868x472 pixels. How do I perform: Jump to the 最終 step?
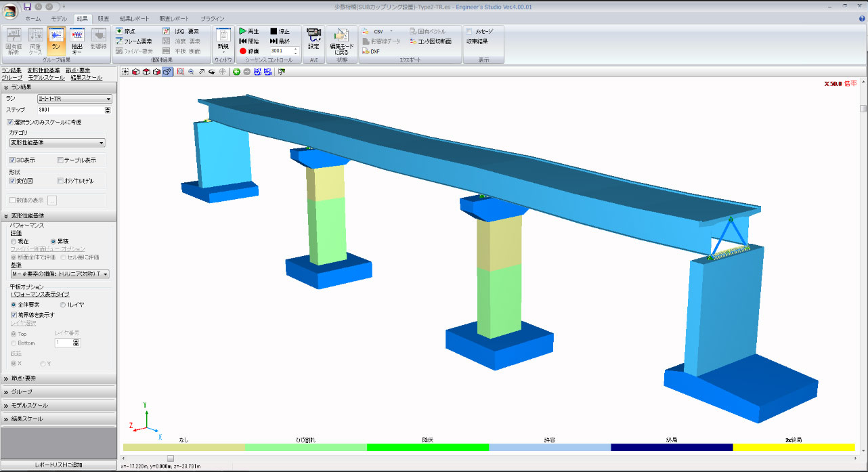click(x=280, y=41)
